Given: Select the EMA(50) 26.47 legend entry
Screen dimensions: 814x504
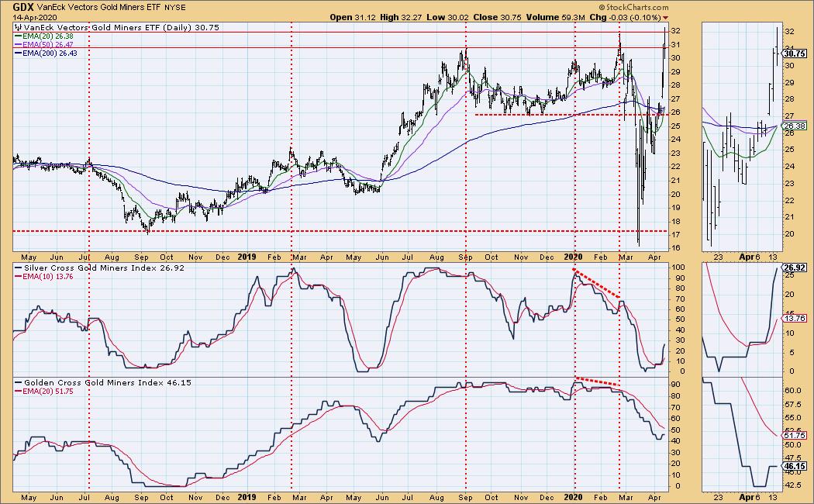Looking at the screenshot, I should click(44, 45).
